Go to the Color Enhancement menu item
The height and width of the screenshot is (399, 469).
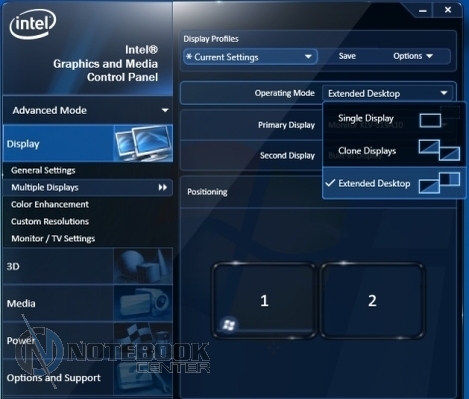point(50,204)
